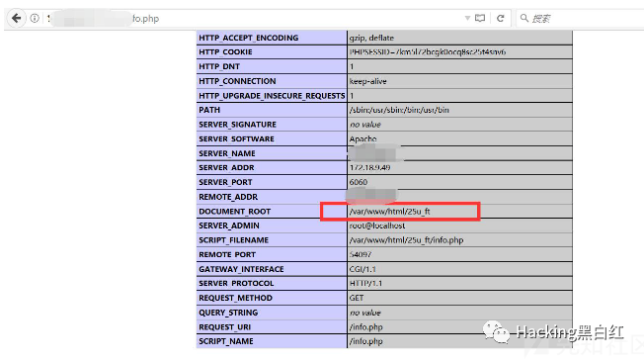
Task: Select PATH label cell
Action: [272, 110]
